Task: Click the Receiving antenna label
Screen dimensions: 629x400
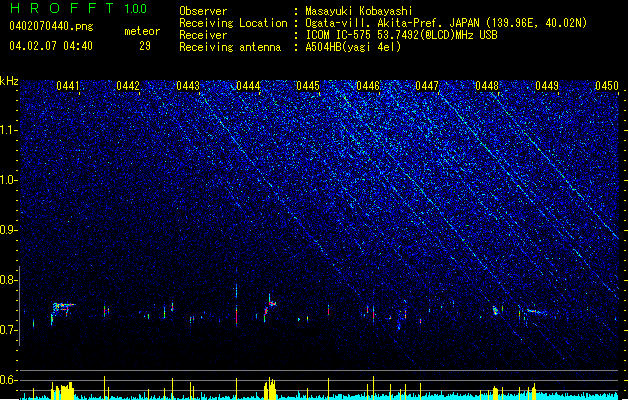Action: (x=230, y=47)
